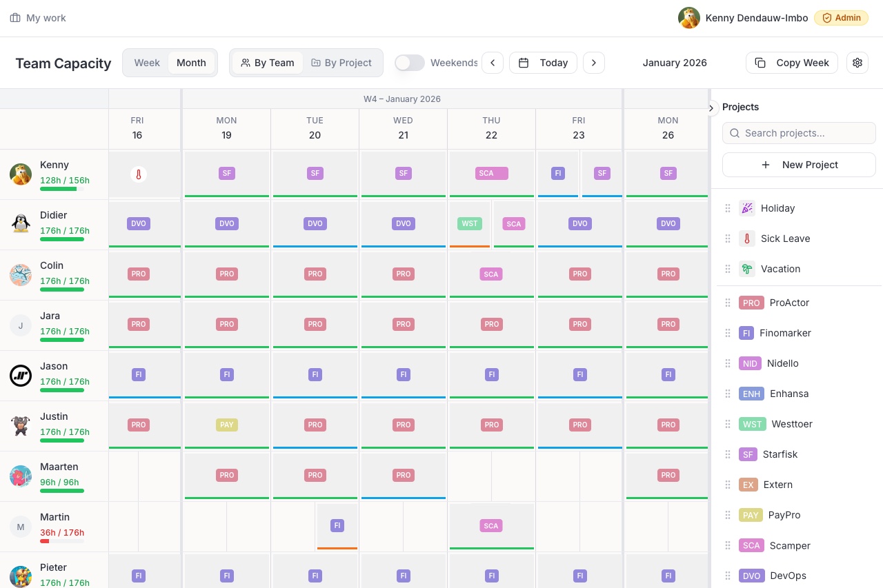
Task: Select the By Team tab
Action: point(268,63)
